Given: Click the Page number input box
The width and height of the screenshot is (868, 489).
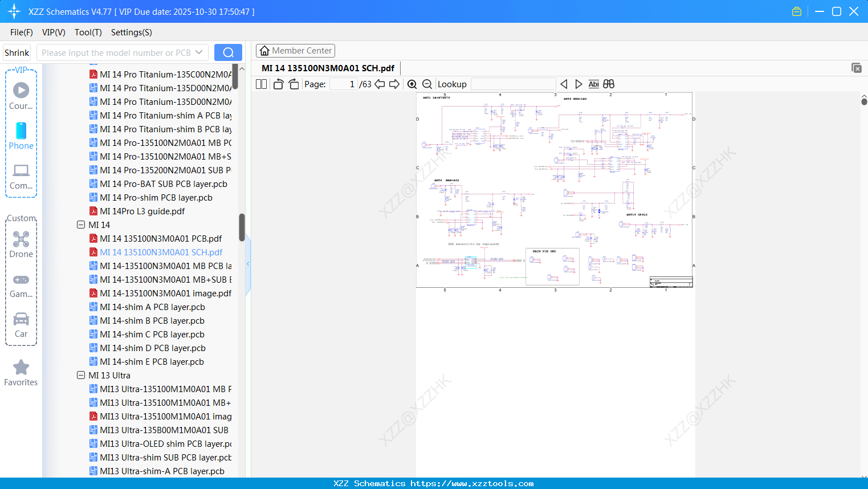Looking at the screenshot, I should (344, 84).
